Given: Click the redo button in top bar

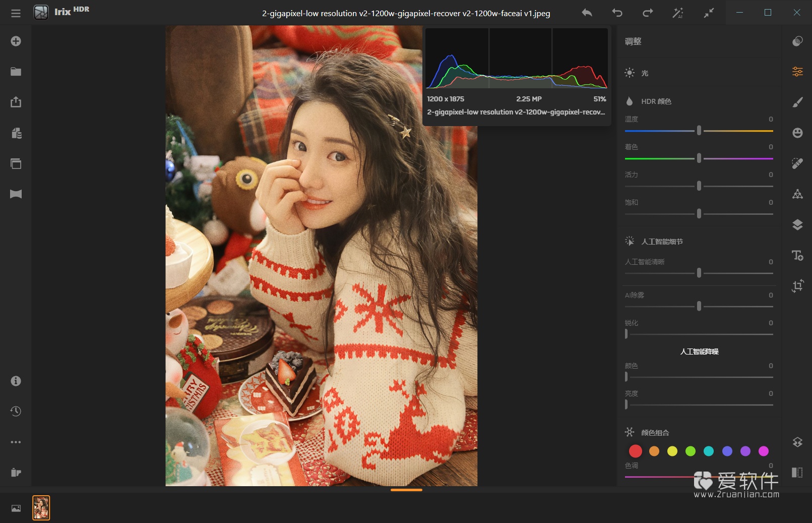Looking at the screenshot, I should point(648,13).
